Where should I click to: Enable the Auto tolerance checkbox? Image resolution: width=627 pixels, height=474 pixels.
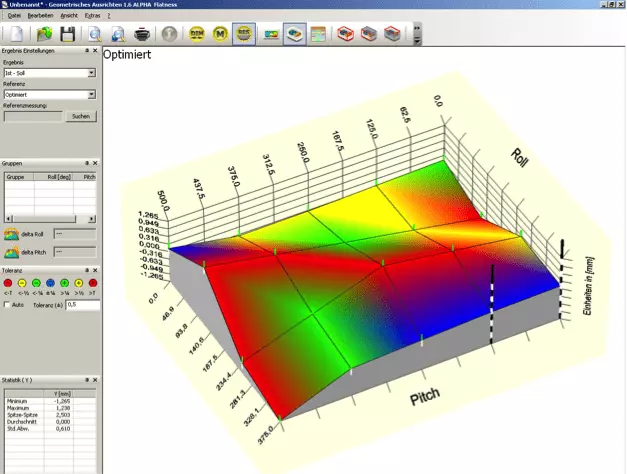point(9,304)
